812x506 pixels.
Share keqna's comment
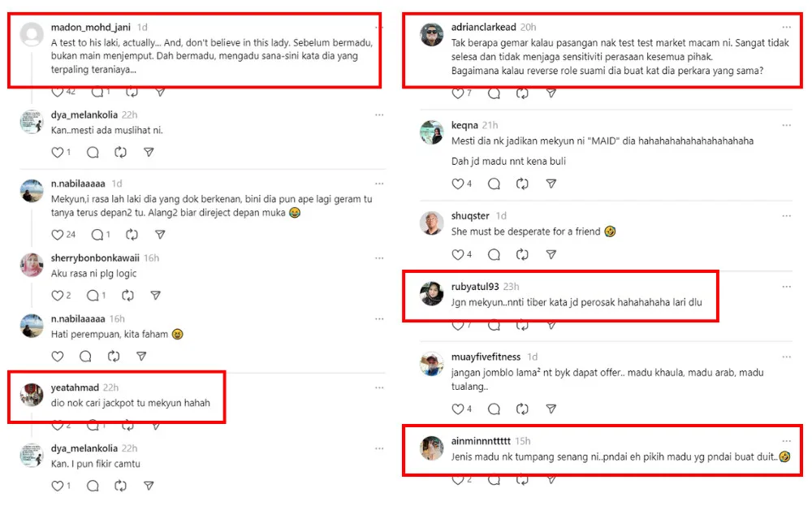(551, 184)
